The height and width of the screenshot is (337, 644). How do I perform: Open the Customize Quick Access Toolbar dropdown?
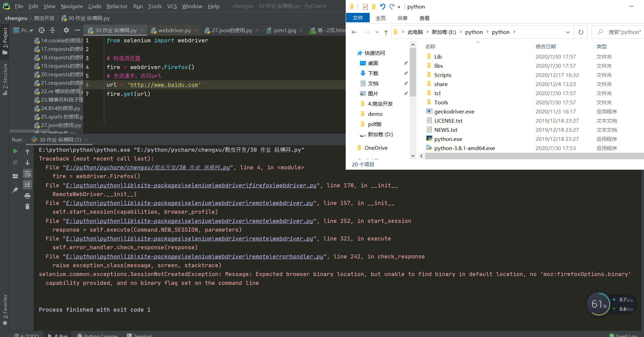click(399, 7)
